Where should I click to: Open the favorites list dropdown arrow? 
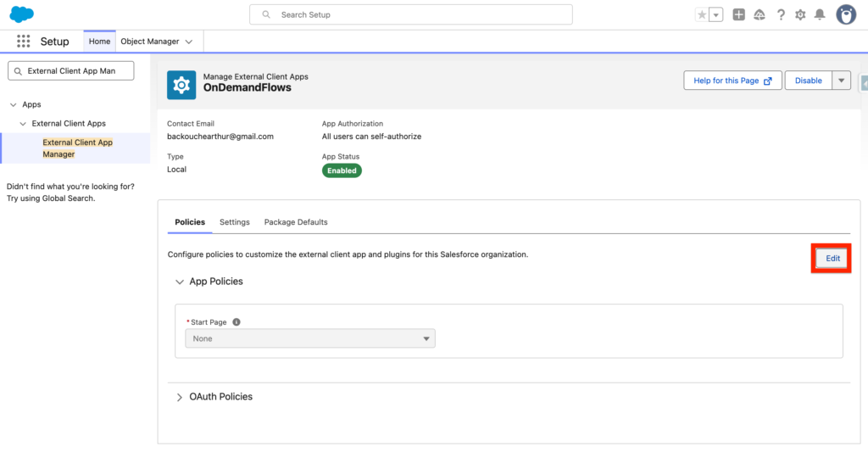tap(716, 14)
